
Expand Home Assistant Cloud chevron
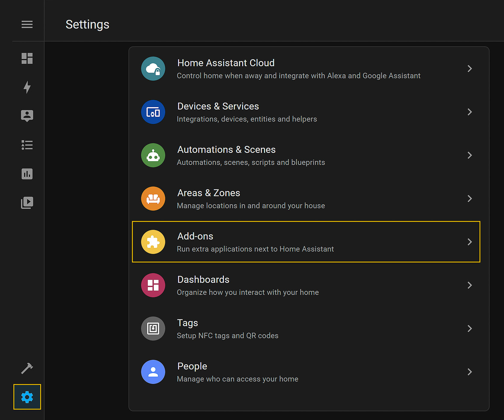tap(470, 69)
